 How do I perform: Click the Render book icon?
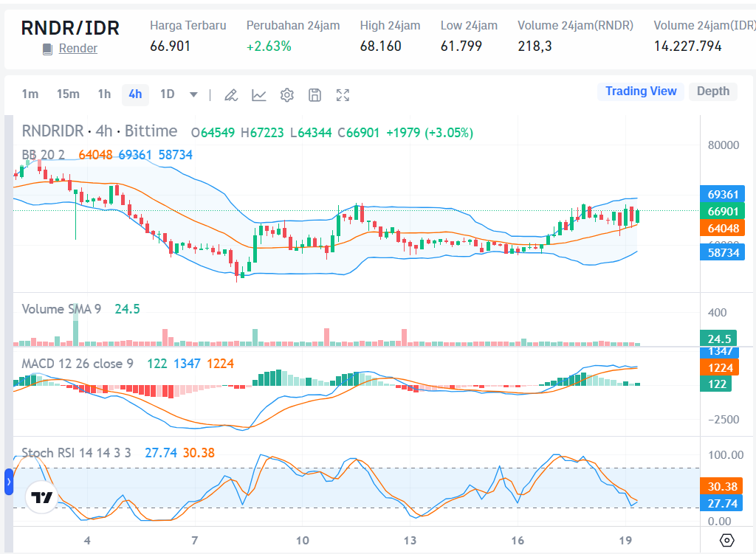click(47, 49)
